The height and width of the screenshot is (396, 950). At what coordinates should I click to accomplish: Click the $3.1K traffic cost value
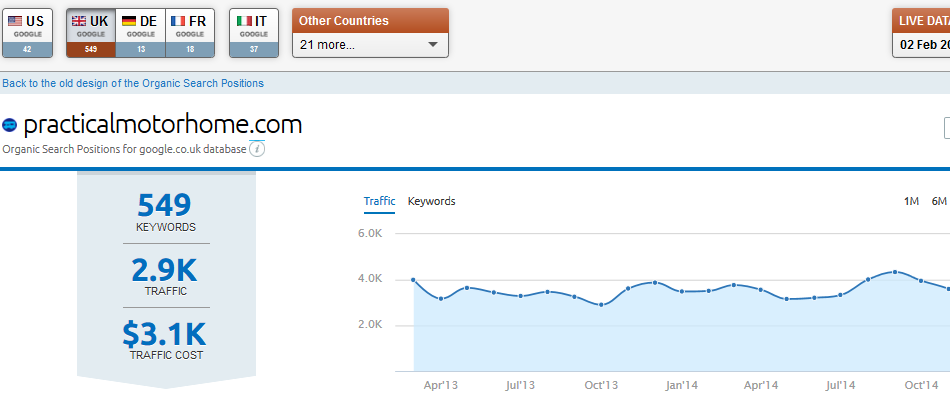point(165,334)
